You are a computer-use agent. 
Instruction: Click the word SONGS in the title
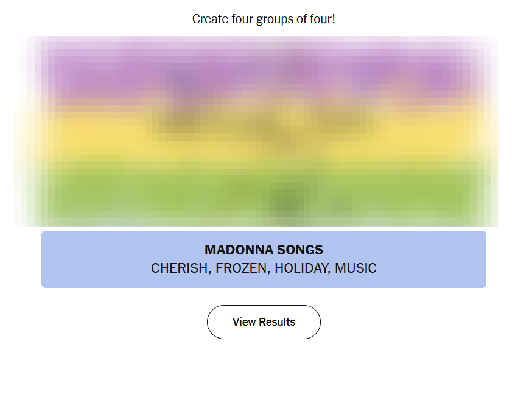[x=300, y=250]
